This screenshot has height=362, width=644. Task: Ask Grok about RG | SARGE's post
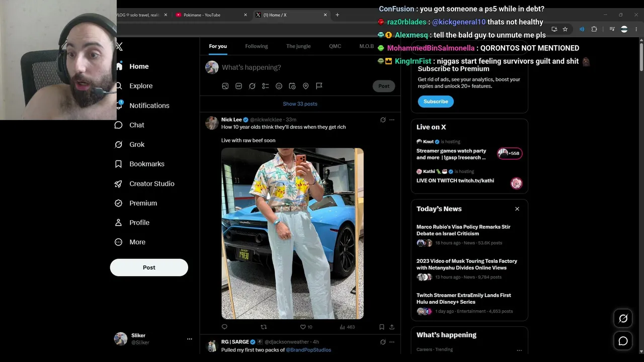tap(383, 342)
